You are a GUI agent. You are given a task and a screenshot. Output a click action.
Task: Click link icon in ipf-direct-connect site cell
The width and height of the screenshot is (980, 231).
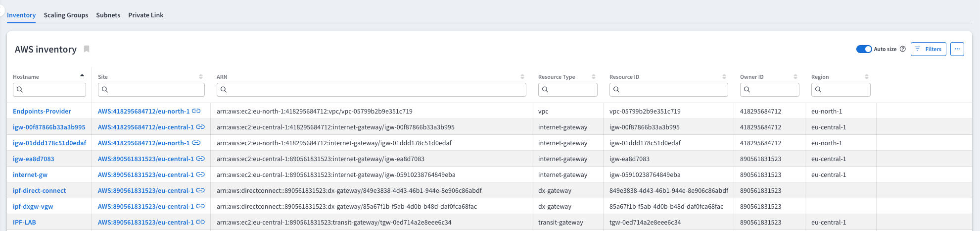(x=200, y=190)
